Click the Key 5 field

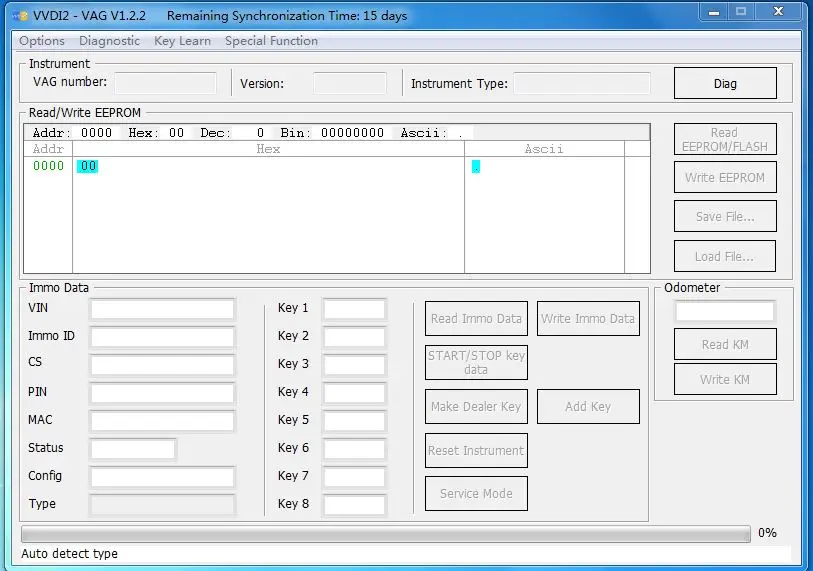click(x=354, y=421)
